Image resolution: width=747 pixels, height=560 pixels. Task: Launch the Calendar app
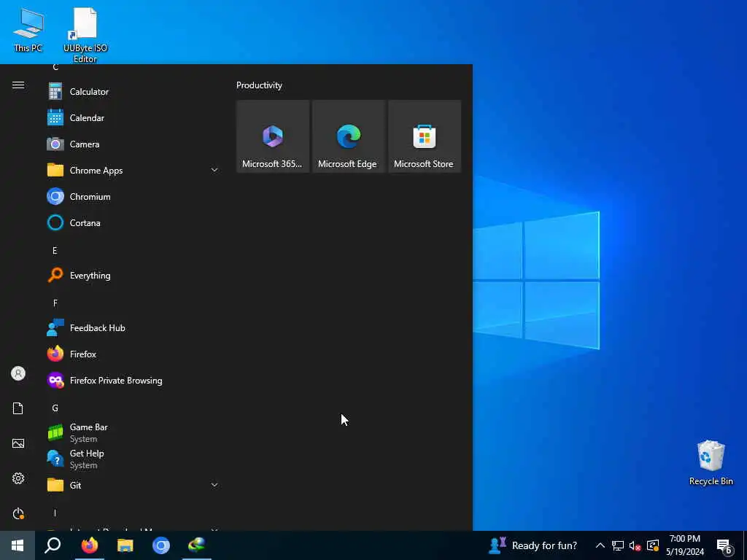[x=133, y=117]
